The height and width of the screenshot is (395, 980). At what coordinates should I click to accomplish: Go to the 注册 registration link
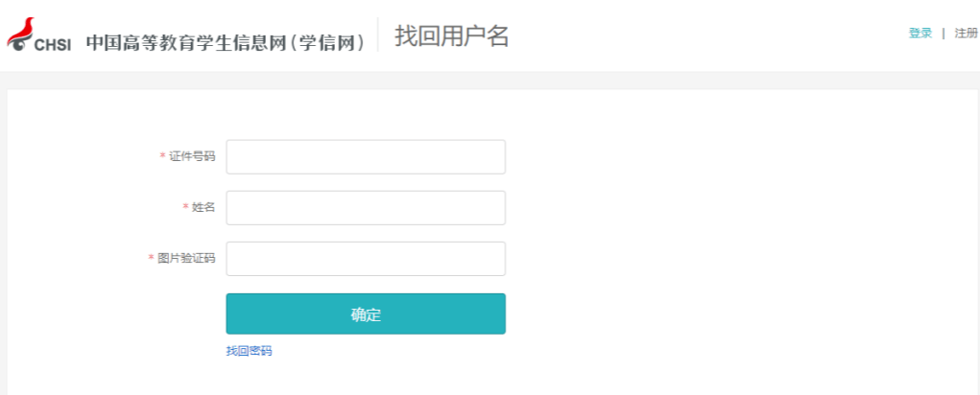(x=966, y=34)
